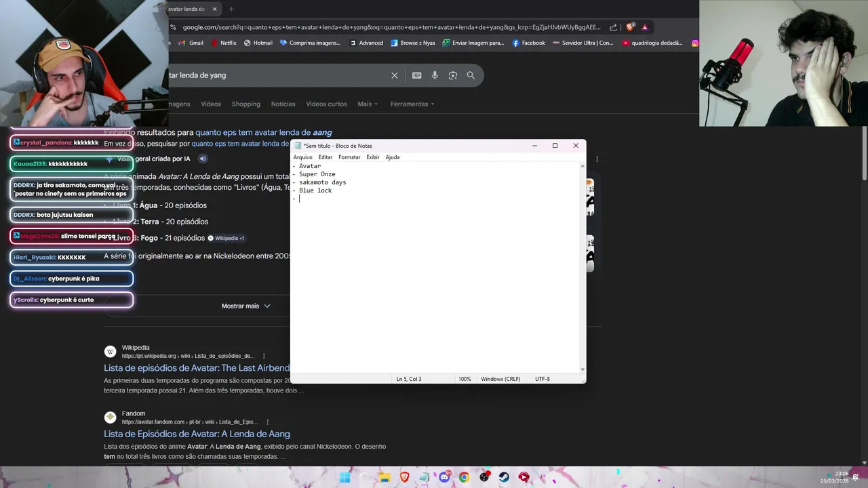The width and height of the screenshot is (868, 488).
Task: Click the Windows (CRLF) status bar entry
Action: coord(500,379)
